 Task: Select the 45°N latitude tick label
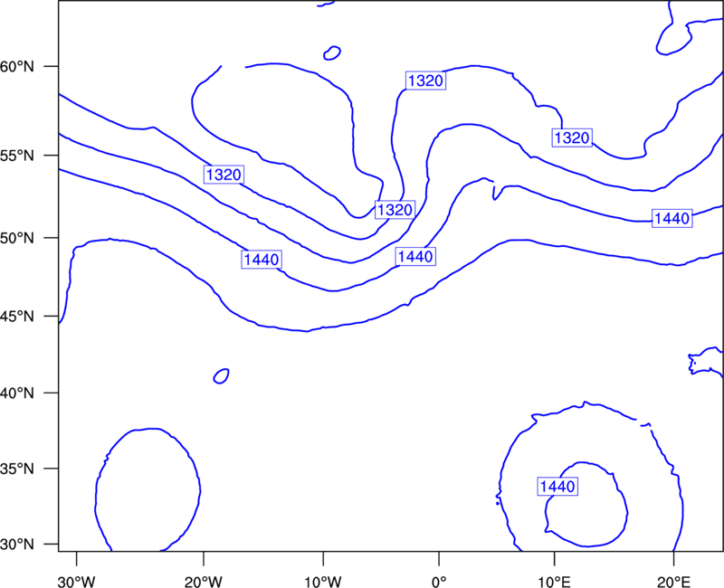[x=16, y=317]
